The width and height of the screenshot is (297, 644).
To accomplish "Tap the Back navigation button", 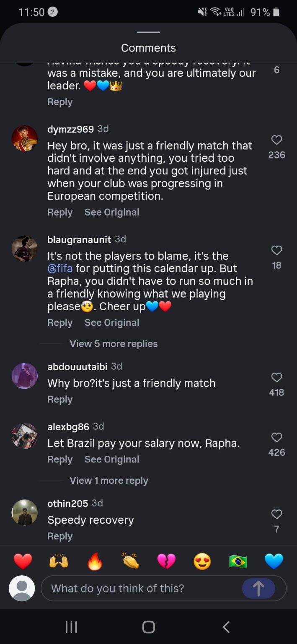I will (x=225, y=627).
